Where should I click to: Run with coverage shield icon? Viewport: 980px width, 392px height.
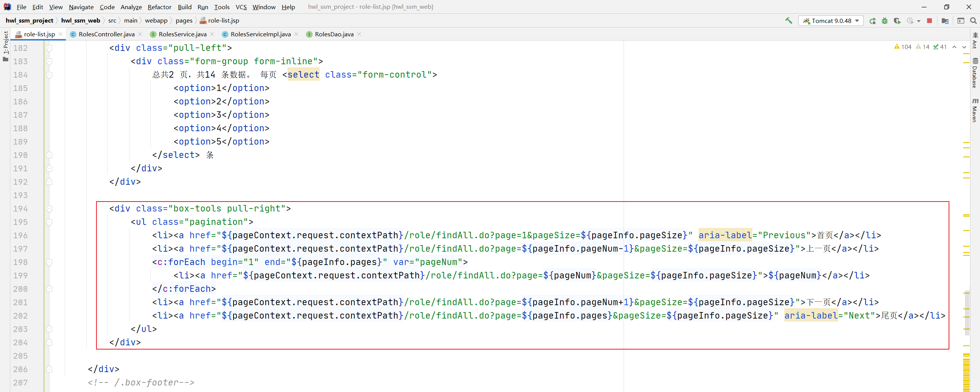point(897,21)
